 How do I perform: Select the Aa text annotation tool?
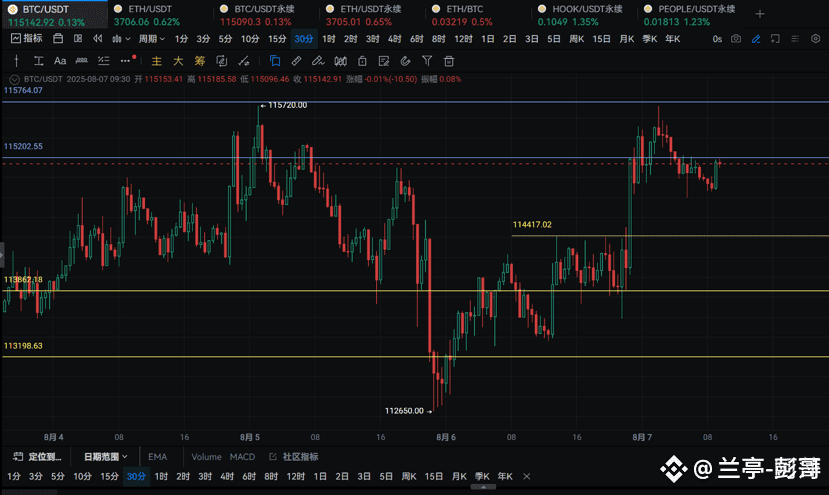point(60,61)
